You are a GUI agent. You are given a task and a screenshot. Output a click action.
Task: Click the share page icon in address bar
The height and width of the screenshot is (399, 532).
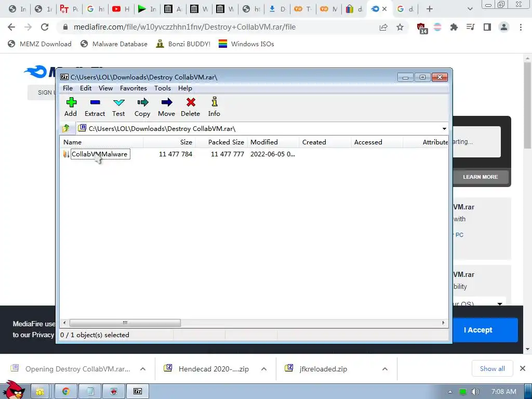(x=383, y=27)
